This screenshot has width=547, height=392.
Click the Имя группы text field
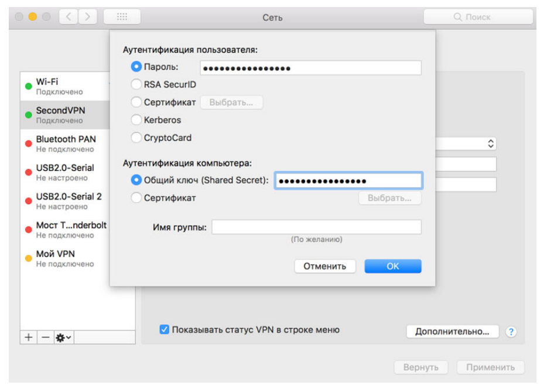316,227
